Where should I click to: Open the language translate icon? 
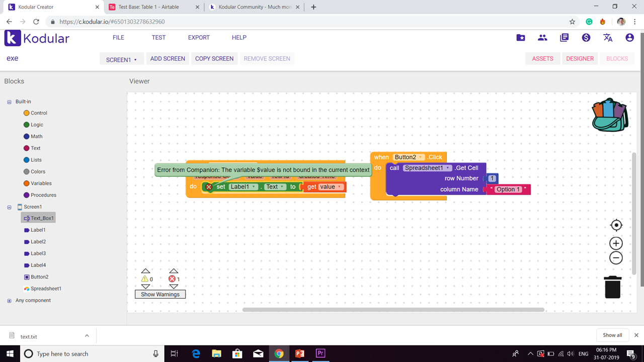point(608,38)
